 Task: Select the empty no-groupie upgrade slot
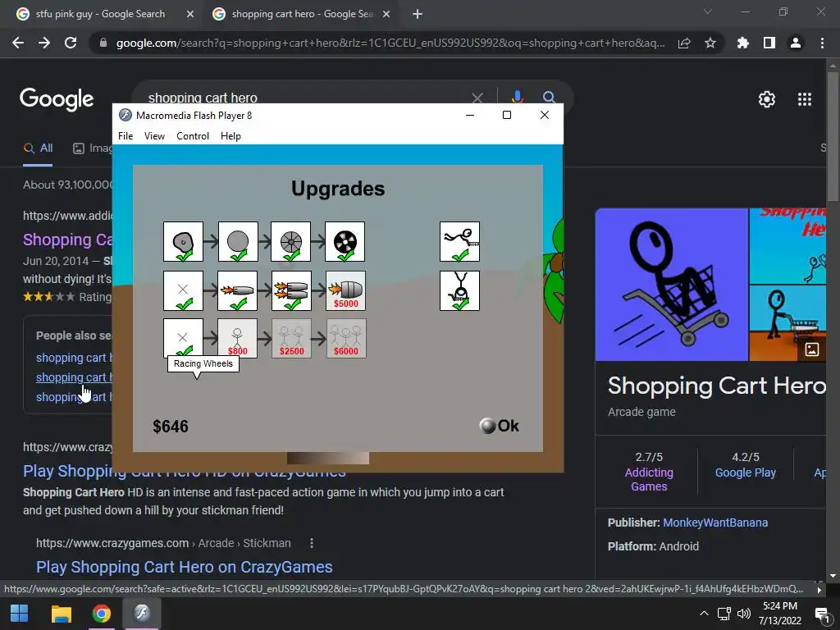183,338
